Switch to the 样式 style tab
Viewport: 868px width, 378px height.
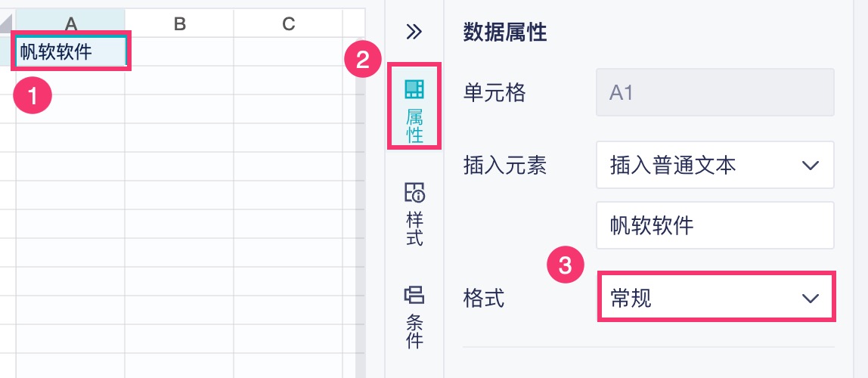pyautogui.click(x=414, y=214)
